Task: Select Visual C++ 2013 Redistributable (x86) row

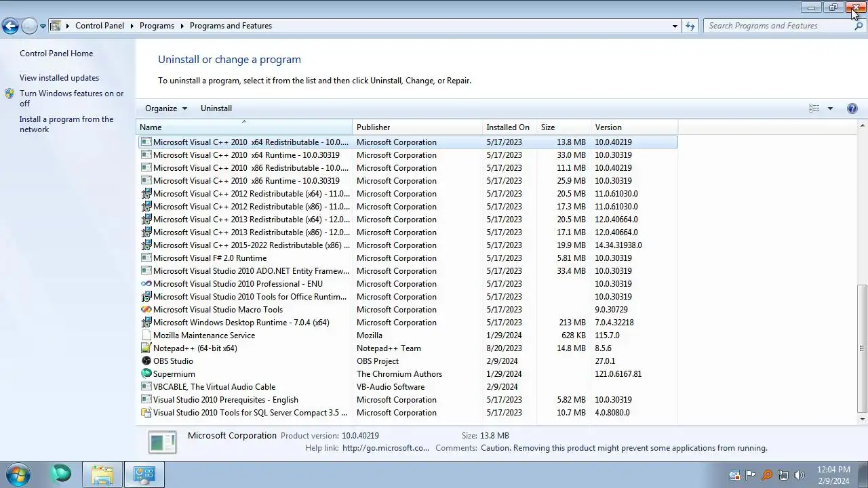Action: (x=408, y=232)
